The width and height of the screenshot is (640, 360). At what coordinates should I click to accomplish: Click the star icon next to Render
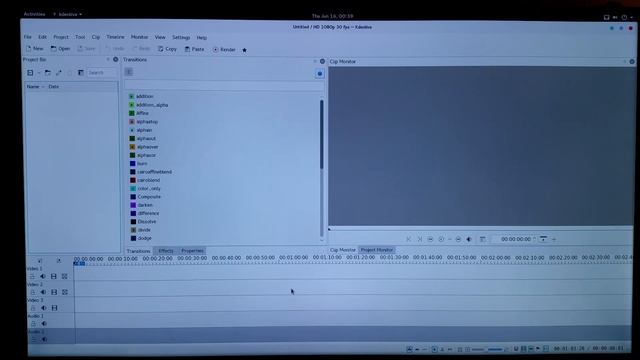pyautogui.click(x=244, y=50)
